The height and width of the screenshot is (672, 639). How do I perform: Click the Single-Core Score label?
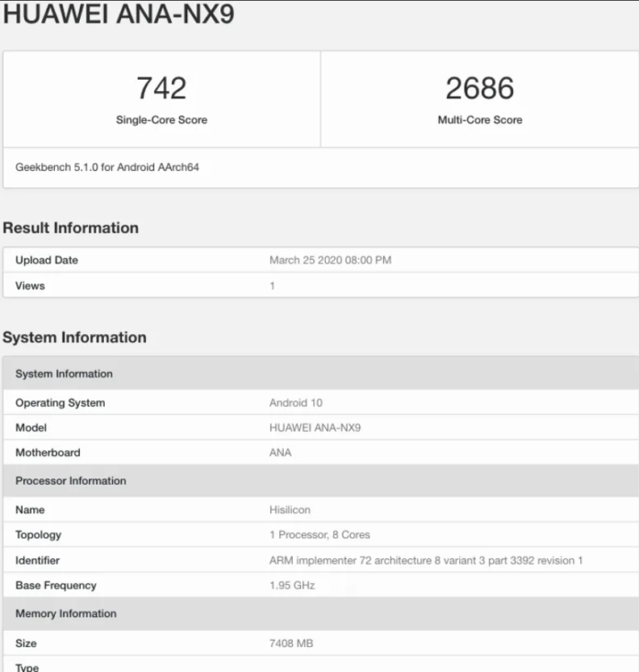pos(162,120)
